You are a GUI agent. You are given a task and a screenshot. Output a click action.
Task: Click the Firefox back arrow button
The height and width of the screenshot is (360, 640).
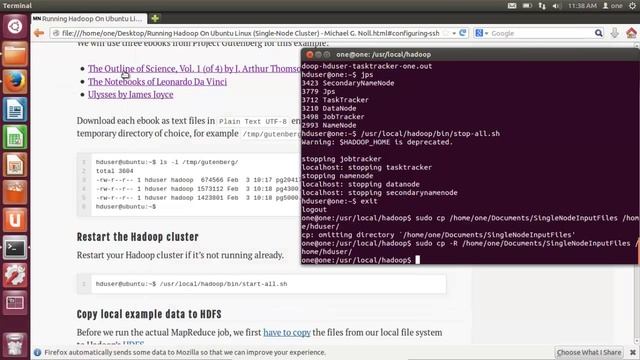(x=39, y=33)
